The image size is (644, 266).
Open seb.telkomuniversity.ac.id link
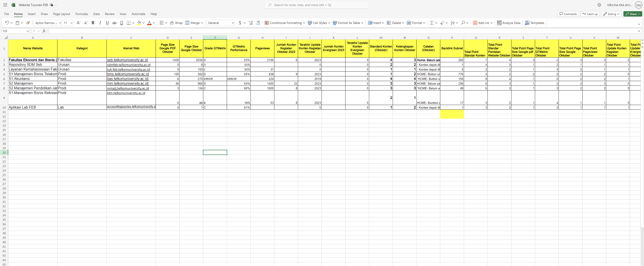point(127,60)
